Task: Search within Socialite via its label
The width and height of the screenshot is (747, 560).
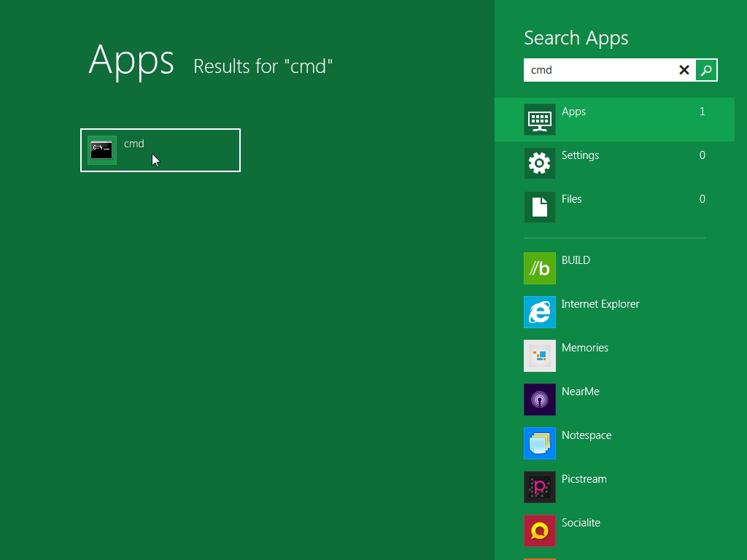Action: click(x=581, y=523)
